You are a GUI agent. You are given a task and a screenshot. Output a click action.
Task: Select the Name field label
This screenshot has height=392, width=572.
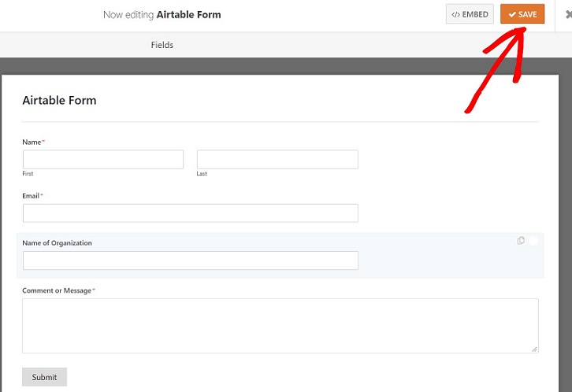pyautogui.click(x=32, y=142)
